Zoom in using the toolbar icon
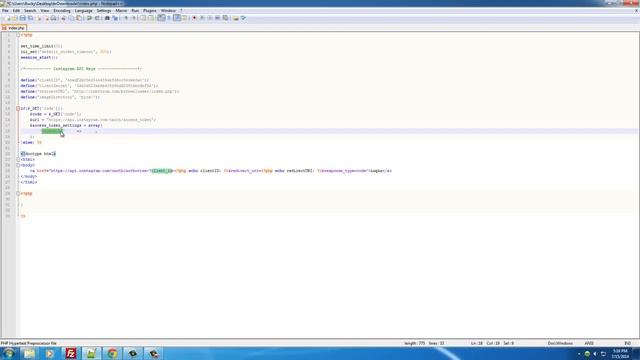This screenshot has width=640, height=360. (x=126, y=18)
